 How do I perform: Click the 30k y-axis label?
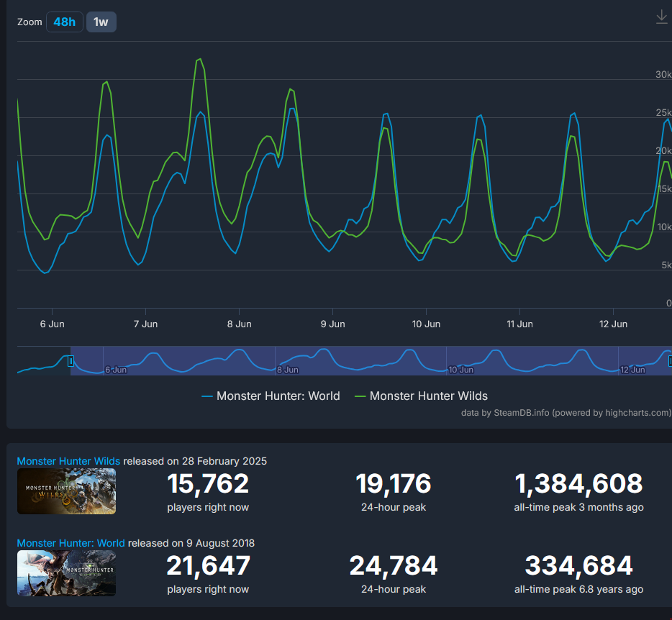(663, 74)
